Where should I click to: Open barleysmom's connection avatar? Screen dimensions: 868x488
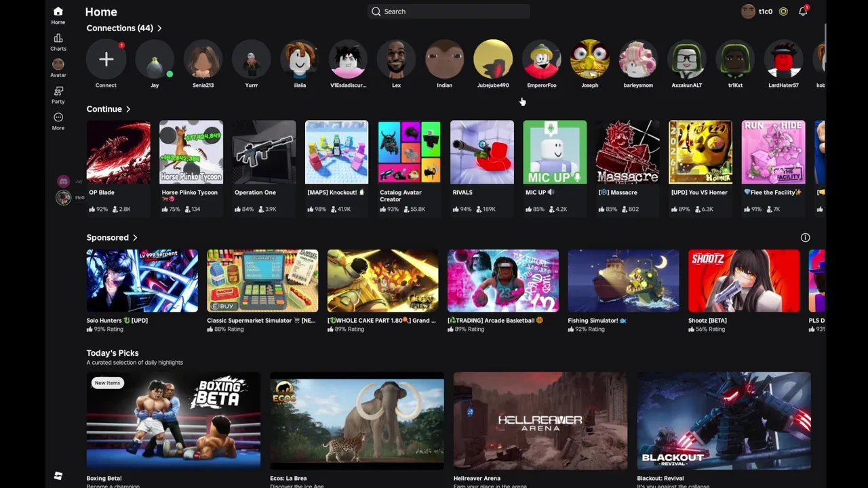click(638, 60)
